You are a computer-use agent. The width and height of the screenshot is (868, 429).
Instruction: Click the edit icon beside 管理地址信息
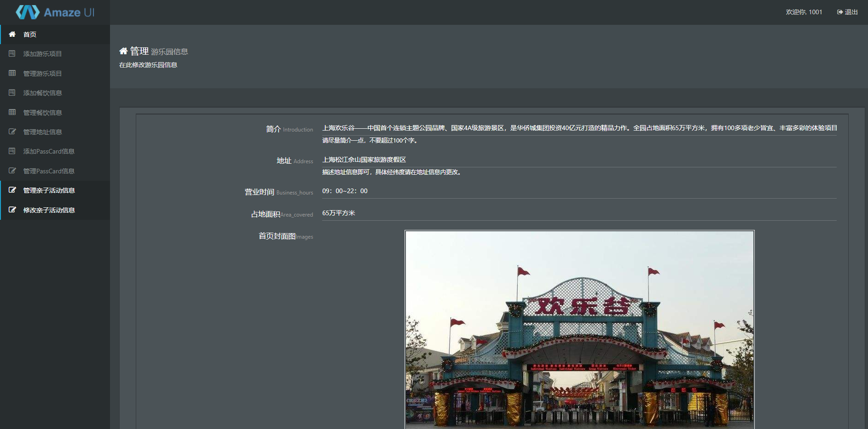tap(12, 132)
